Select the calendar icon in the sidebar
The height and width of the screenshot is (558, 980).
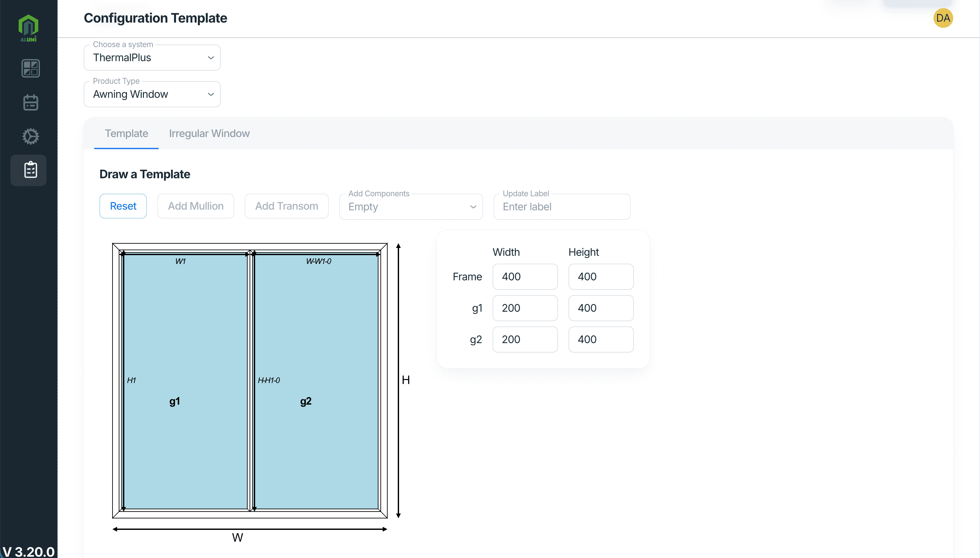(x=31, y=102)
